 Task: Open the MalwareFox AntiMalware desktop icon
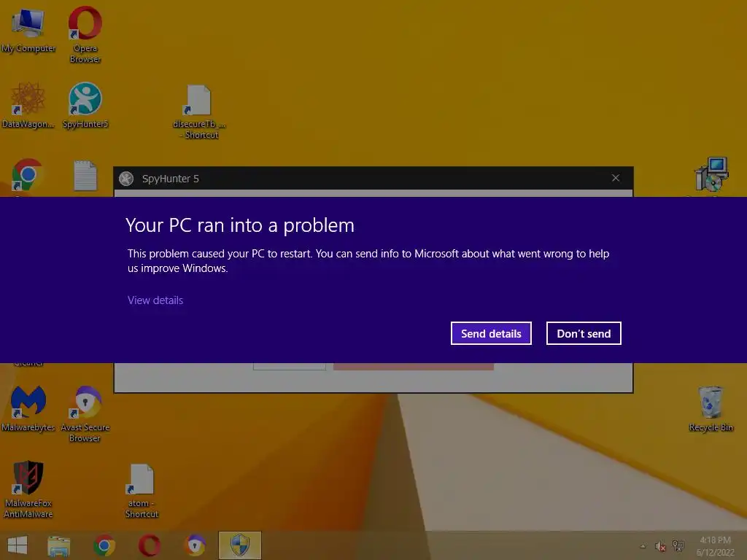(28, 489)
